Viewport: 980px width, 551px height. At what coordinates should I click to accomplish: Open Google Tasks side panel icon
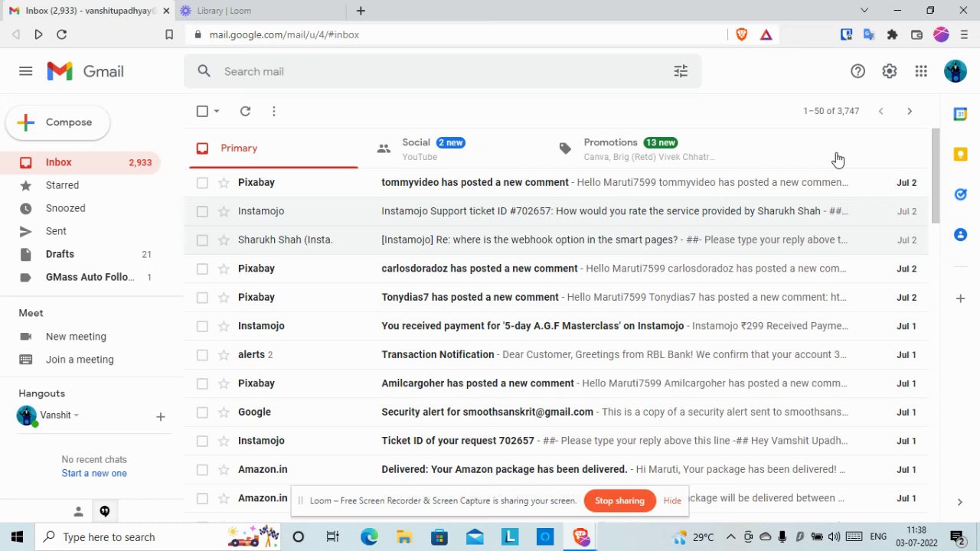[960, 194]
